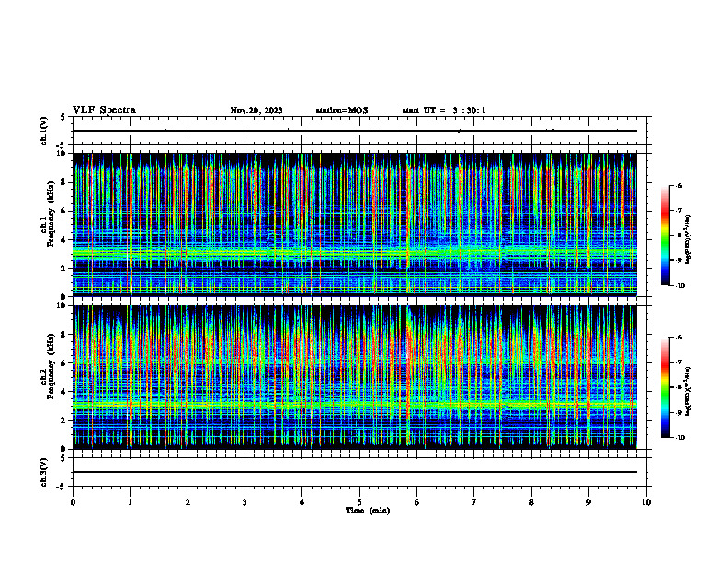Click the ch.1 color bar log(PSD) label
Viewport: 728px width, 563px height.
(x=688, y=240)
